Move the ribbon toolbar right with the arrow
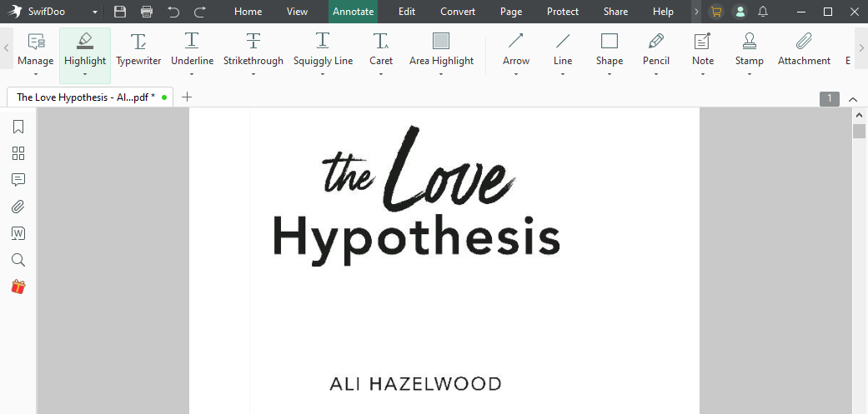 click(861, 47)
